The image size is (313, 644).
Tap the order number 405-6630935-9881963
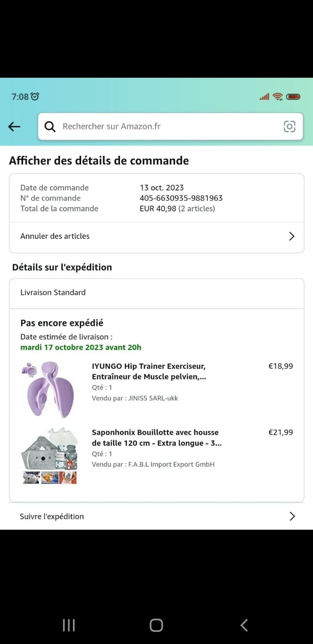click(181, 198)
